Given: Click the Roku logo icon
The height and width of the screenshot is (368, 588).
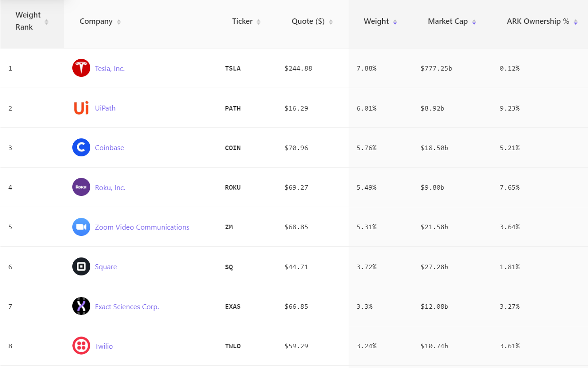Looking at the screenshot, I should pos(81,187).
